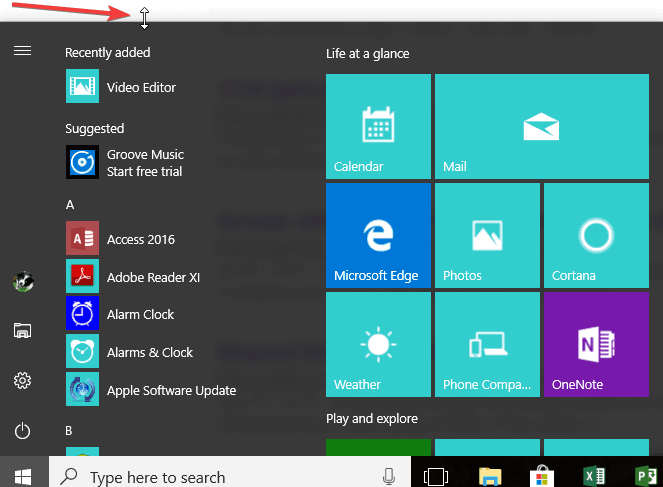Click the Access 2016 label
The width and height of the screenshot is (663, 487).
[141, 240]
